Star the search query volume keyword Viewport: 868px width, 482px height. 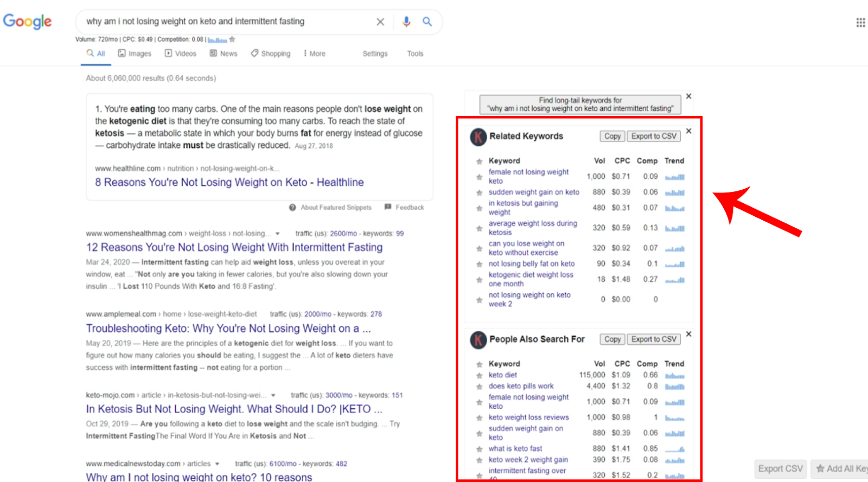tap(232, 39)
